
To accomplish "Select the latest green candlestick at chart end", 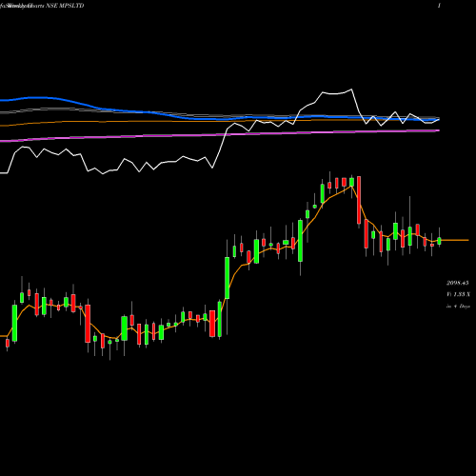I will pos(439,240).
